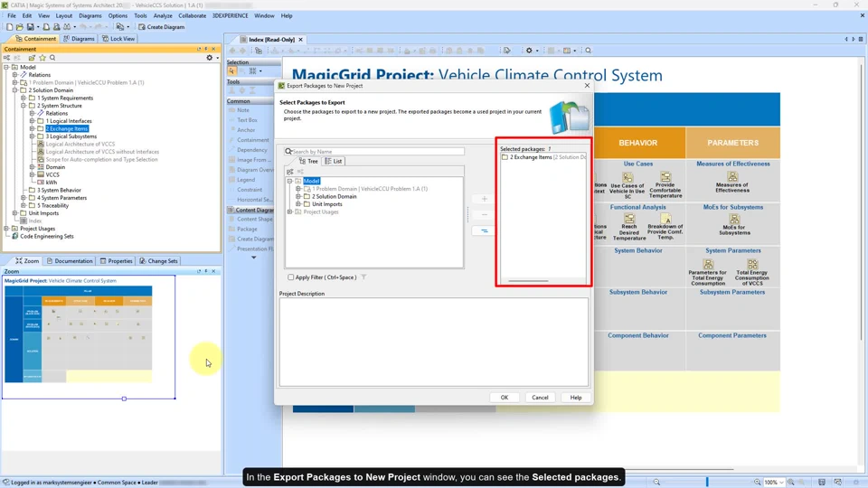The image size is (868, 488).
Task: Click the remove all packages button in dialog
Action: click(x=484, y=230)
